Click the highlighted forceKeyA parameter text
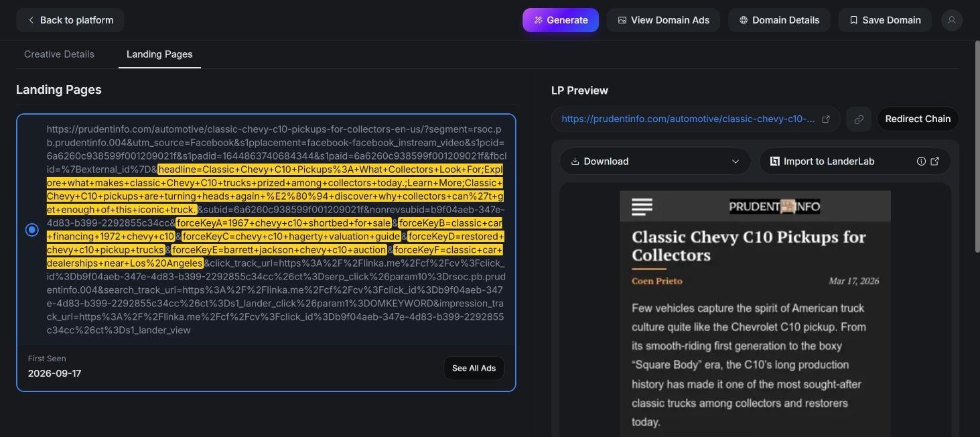 click(x=283, y=223)
